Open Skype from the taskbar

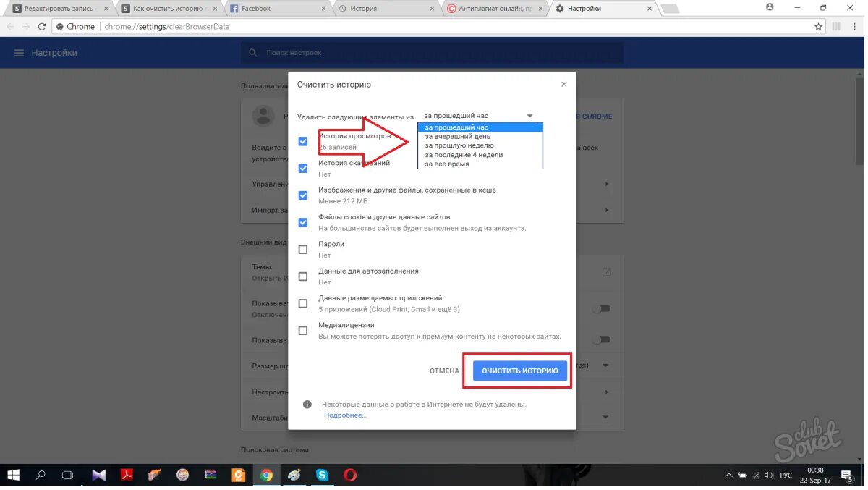tap(322, 476)
